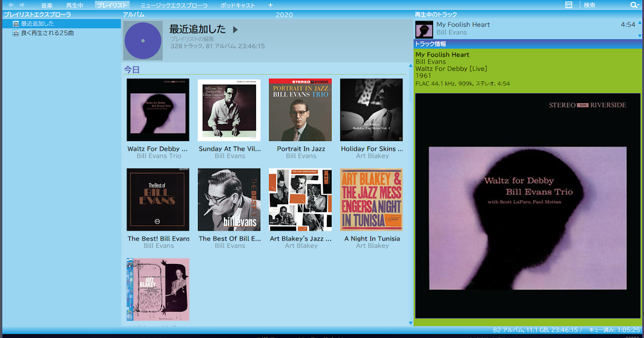644x338 pixels.
Task: Open the search magnifier dropdown
Action: 635,5
